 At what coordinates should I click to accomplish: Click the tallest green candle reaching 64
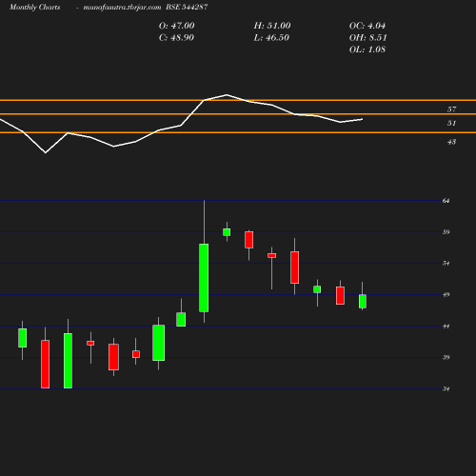[204, 278]
